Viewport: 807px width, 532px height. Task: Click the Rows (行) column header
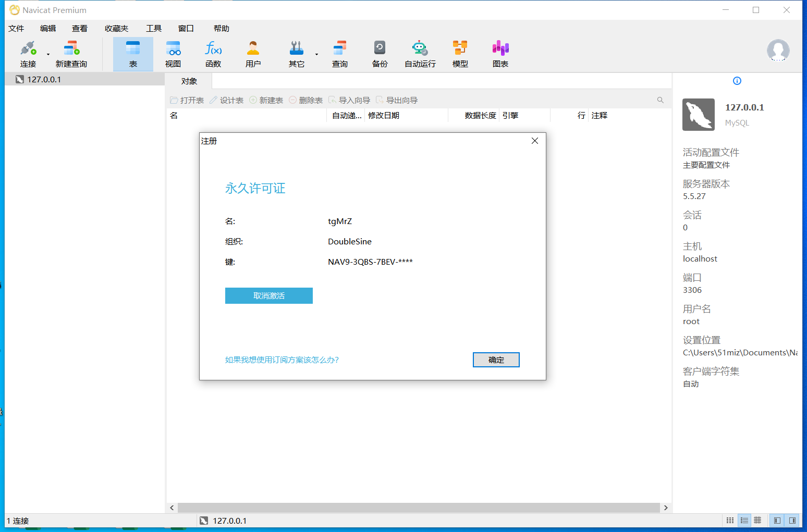tap(569, 115)
